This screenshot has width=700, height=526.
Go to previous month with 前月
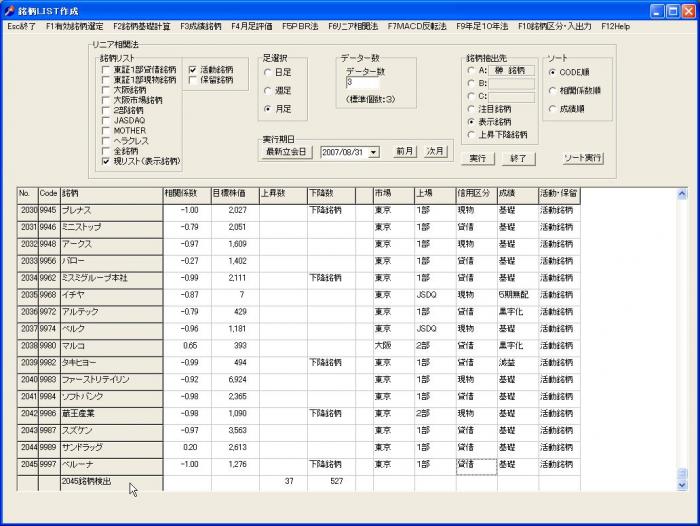pos(404,152)
